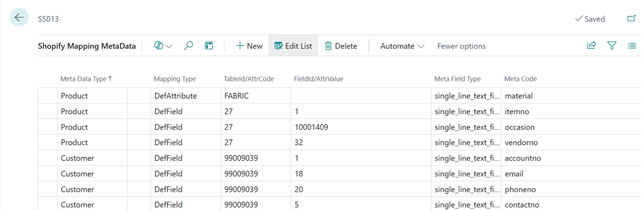Viewport: 644px width, 210px height.
Task: Open the Copilot icon dropdown
Action: point(163,46)
